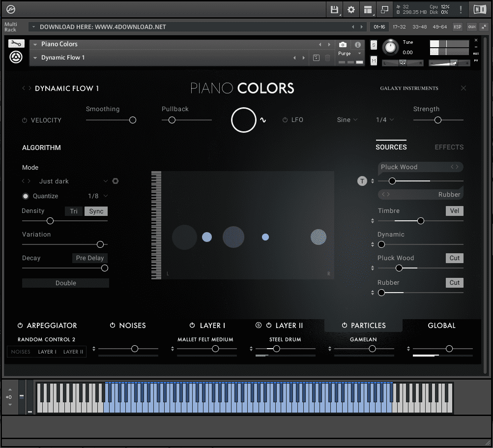Go to previous snapshot arrow
Viewport: 493px width, 448px height.
tap(294, 58)
